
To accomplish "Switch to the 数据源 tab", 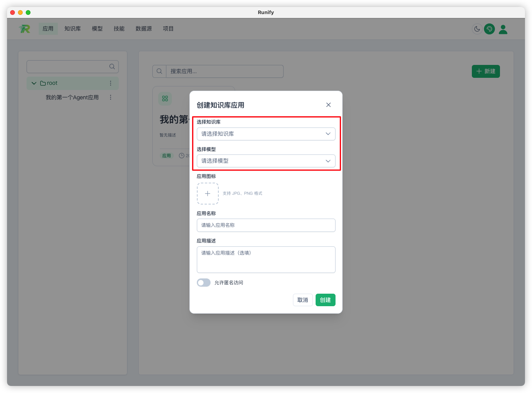I will (144, 29).
